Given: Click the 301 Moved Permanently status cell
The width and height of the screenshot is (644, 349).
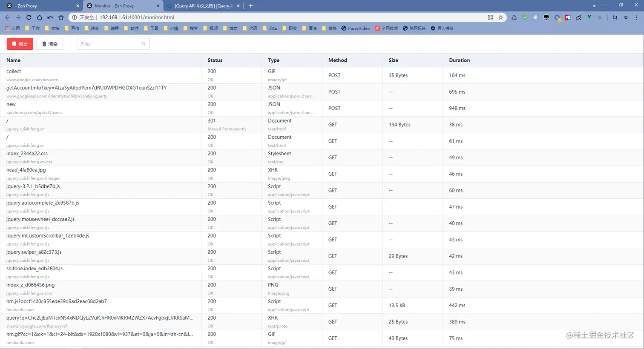Looking at the screenshot, I should (x=231, y=125).
